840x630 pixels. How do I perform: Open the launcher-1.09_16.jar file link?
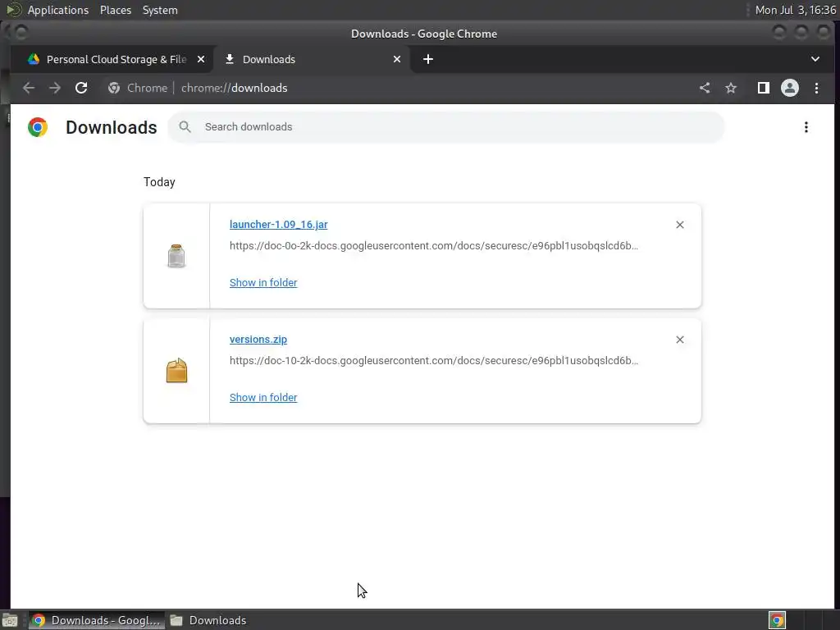(x=279, y=225)
